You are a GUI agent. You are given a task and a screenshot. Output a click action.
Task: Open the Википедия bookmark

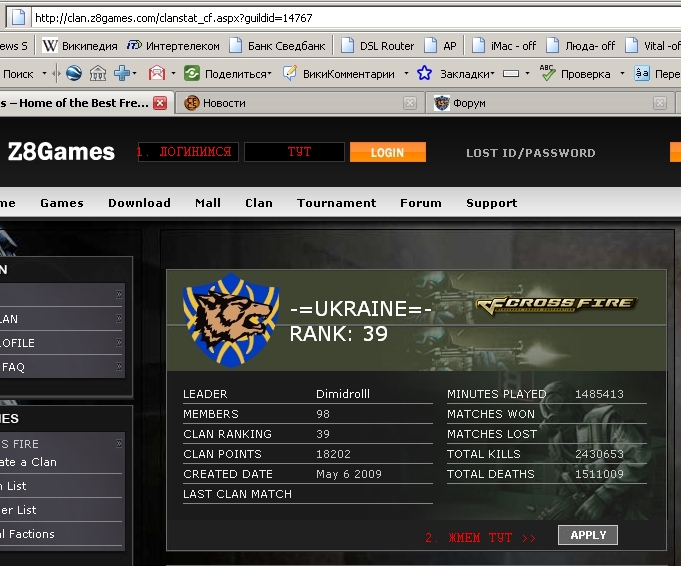point(79,46)
